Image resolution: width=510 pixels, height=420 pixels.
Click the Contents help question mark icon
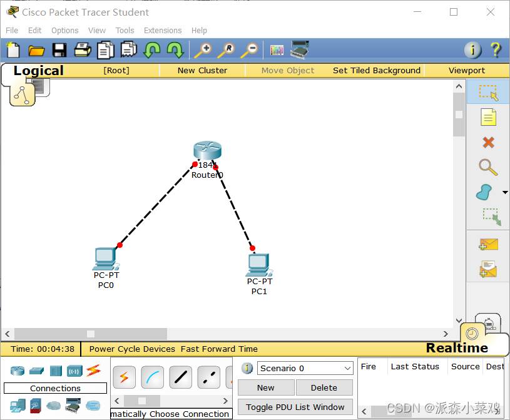tap(496, 50)
